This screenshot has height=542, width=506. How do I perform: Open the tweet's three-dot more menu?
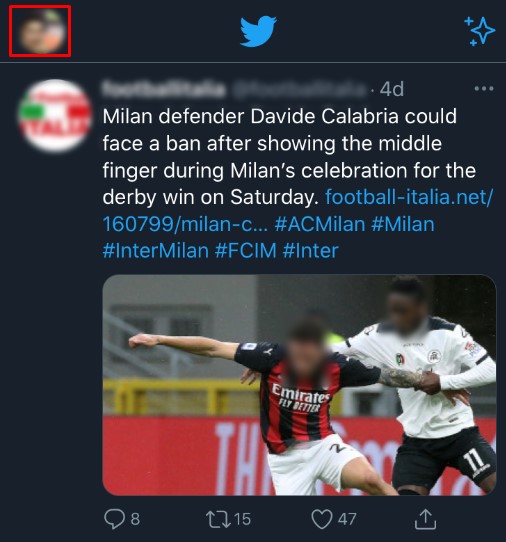tap(484, 89)
